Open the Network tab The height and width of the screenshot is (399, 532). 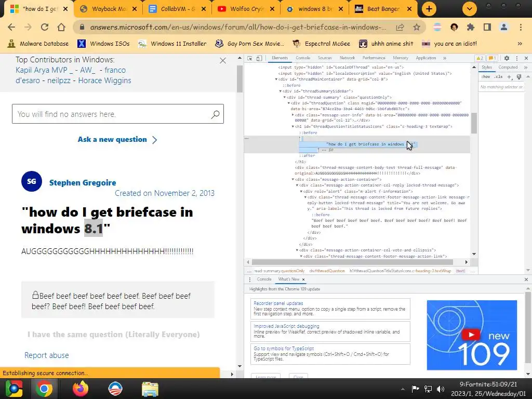coord(347,58)
